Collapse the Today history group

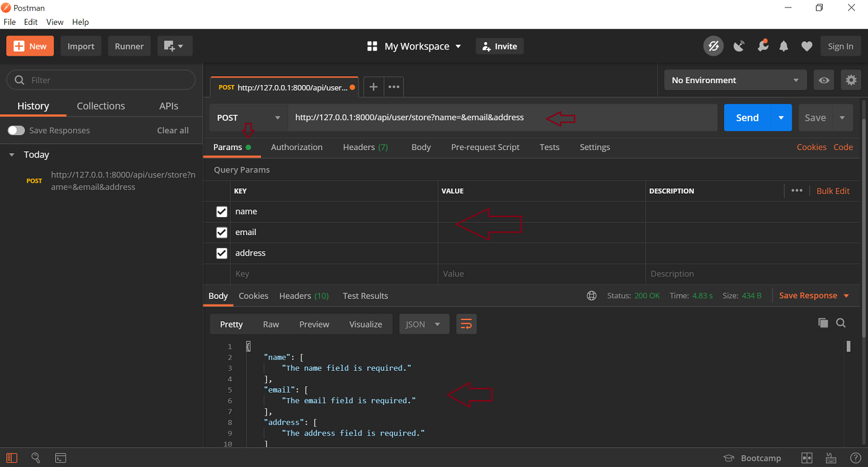click(x=12, y=154)
